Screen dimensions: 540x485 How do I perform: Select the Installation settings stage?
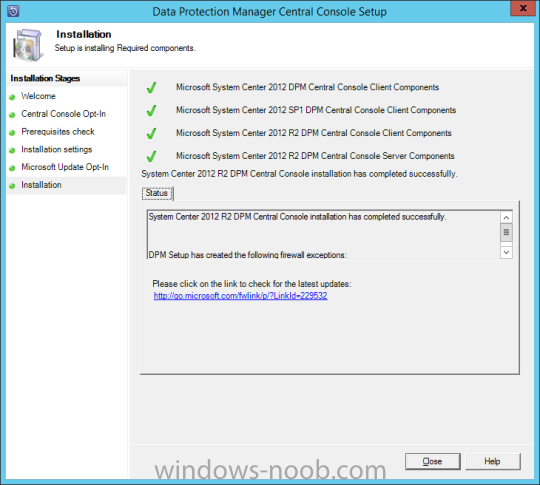[x=56, y=149]
